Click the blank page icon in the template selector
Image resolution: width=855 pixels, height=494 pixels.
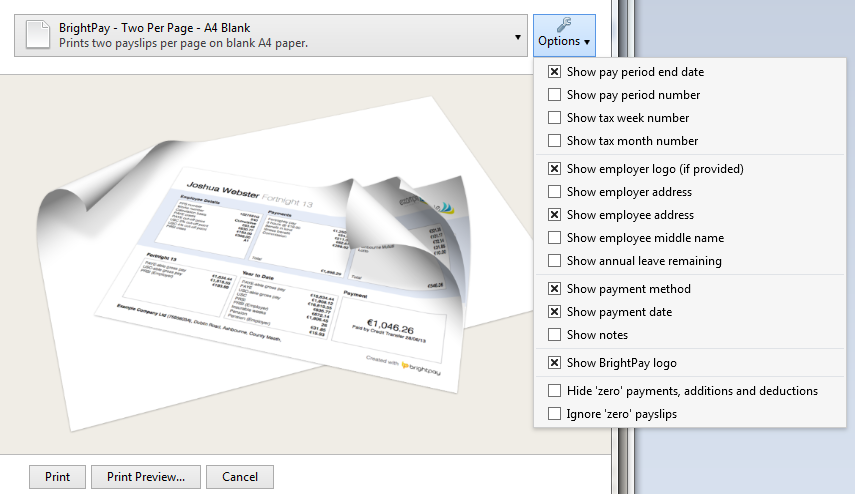[38, 35]
